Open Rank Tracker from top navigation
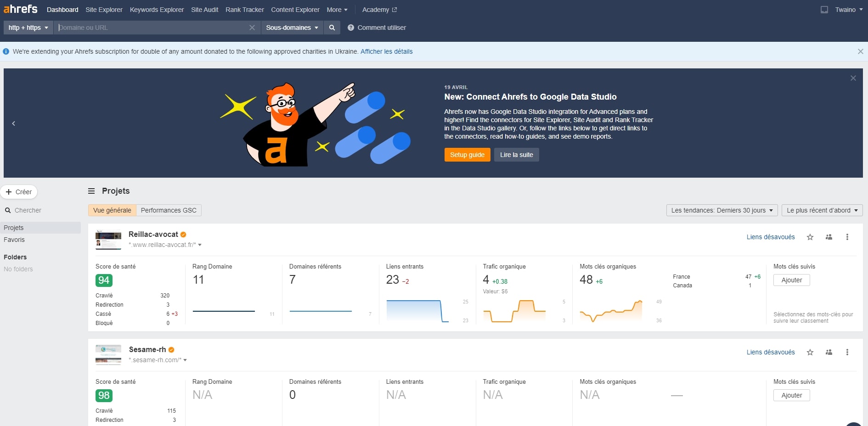The height and width of the screenshot is (426, 868). (245, 10)
